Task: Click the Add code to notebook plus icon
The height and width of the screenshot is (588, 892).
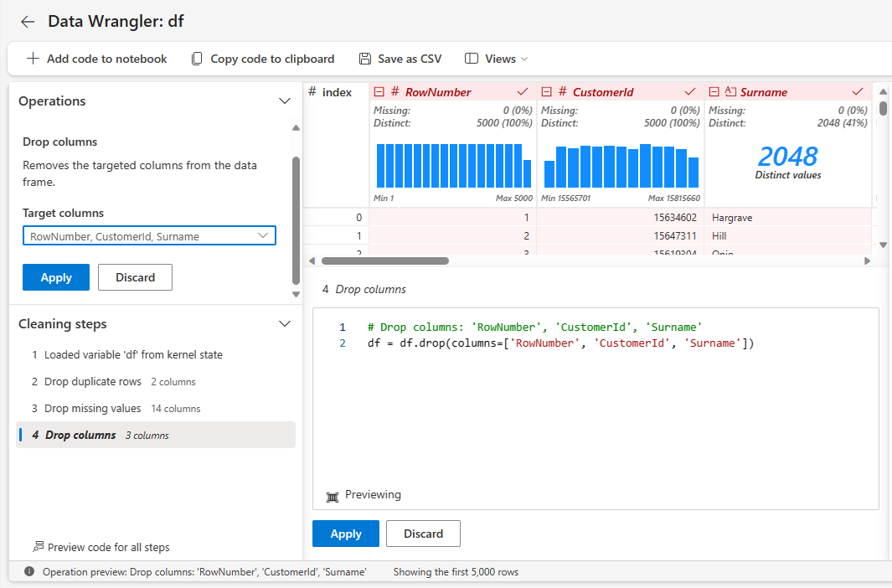Action: coord(33,59)
